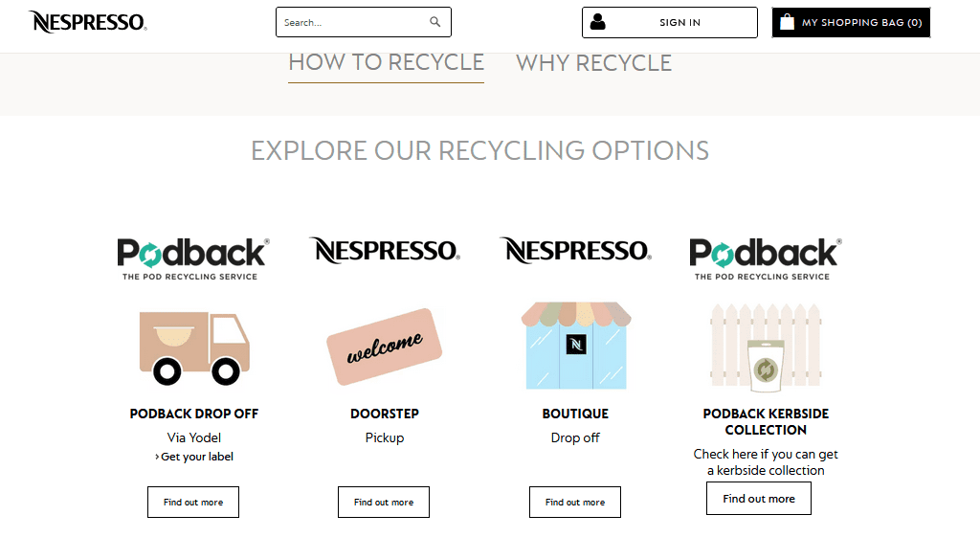Click the welcome doormat illustration
The height and width of the screenshot is (560, 980).
tap(385, 347)
